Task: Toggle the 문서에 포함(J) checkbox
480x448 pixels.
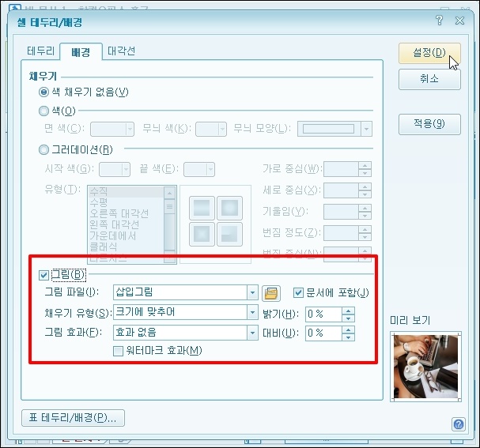Action: pyautogui.click(x=298, y=292)
